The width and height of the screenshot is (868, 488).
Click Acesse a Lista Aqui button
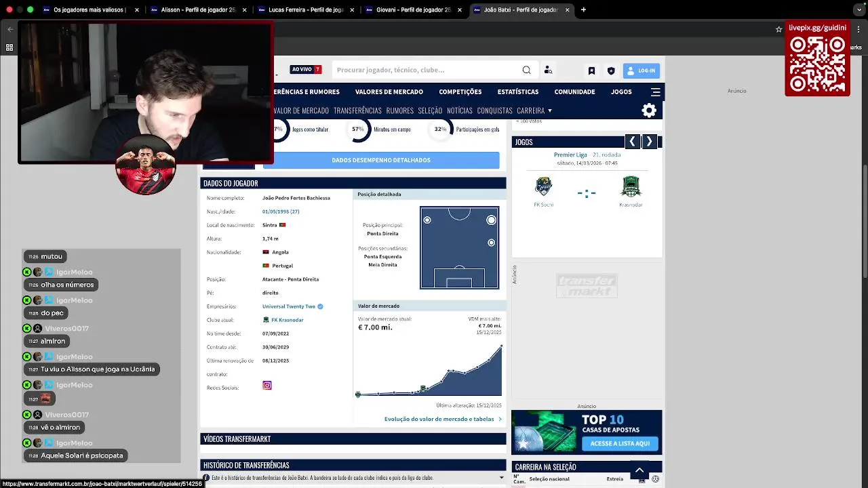coord(620,443)
